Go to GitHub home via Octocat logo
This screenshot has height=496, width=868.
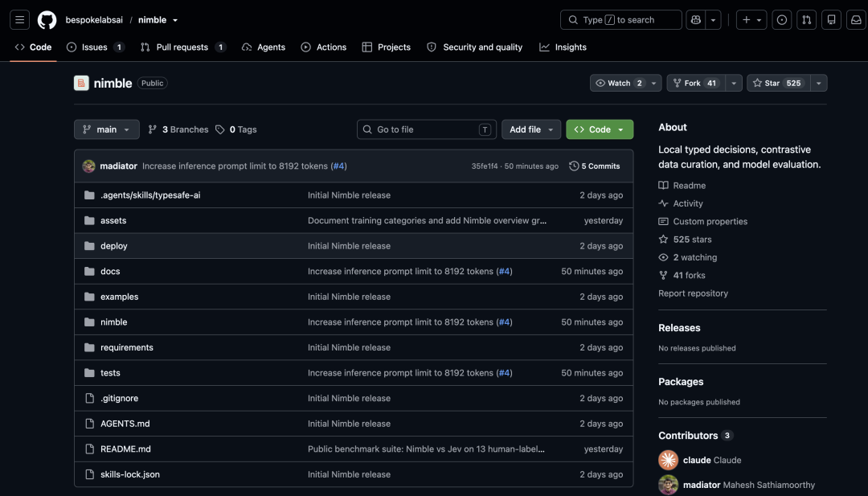tap(47, 20)
